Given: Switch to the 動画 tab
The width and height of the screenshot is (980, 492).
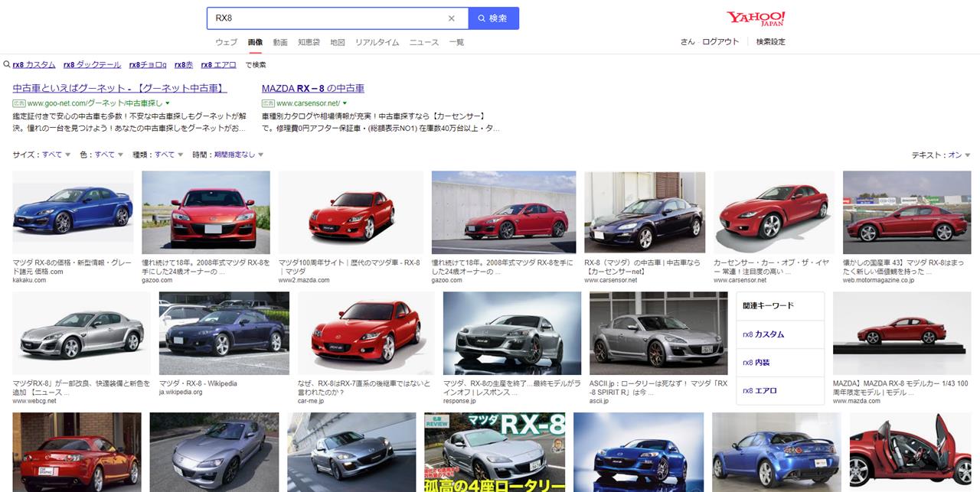Looking at the screenshot, I should [280, 42].
